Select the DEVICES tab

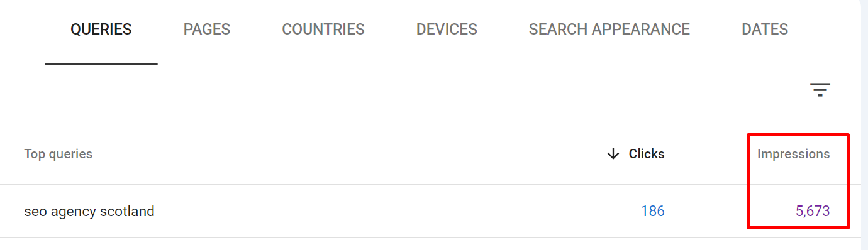[x=447, y=29]
